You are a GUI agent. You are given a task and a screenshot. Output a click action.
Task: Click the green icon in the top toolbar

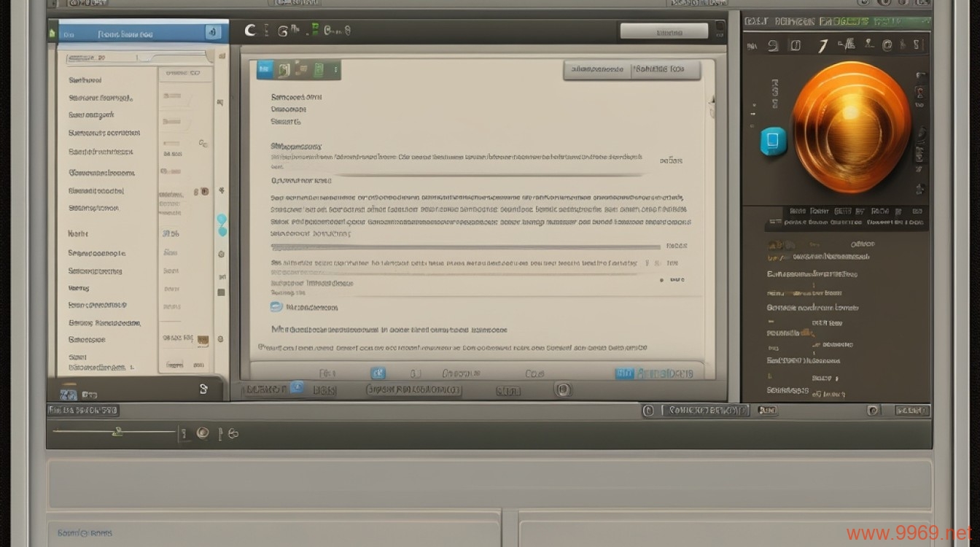[314, 30]
